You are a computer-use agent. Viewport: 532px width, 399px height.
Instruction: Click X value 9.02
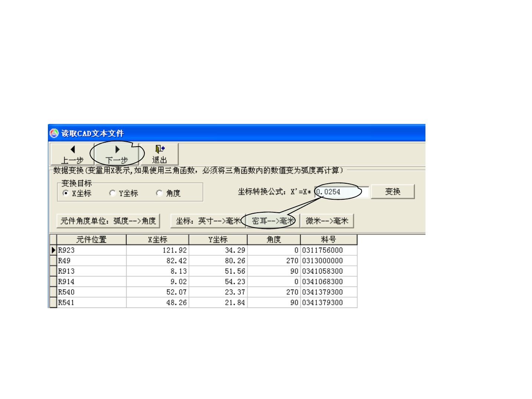pyautogui.click(x=157, y=282)
